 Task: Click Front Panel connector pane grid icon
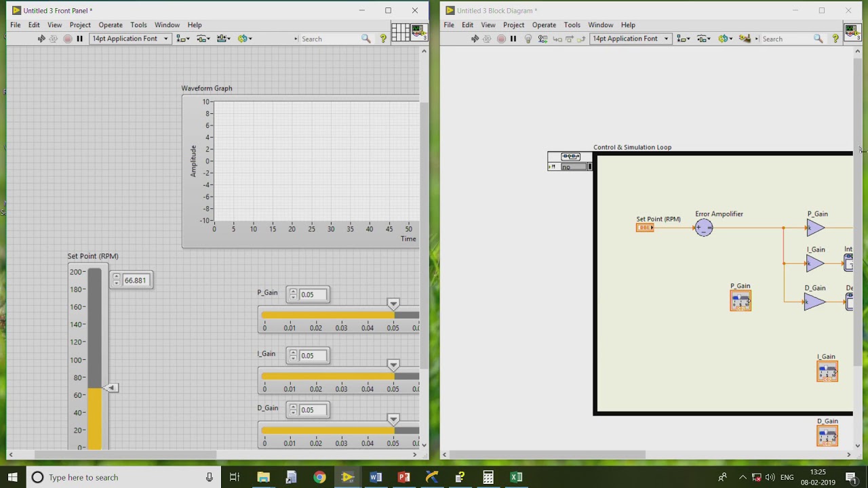pyautogui.click(x=400, y=33)
